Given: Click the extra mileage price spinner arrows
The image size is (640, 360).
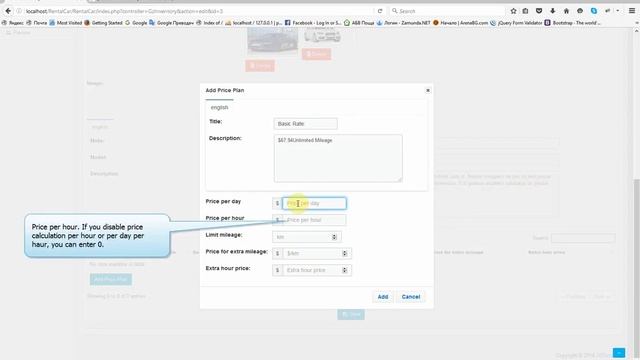Looking at the screenshot, I should (x=345, y=253).
